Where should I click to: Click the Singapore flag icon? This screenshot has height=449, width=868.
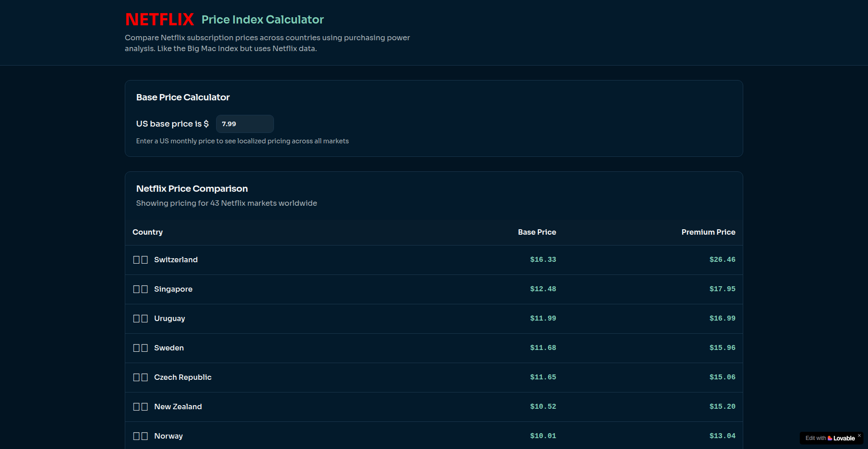[141, 289]
